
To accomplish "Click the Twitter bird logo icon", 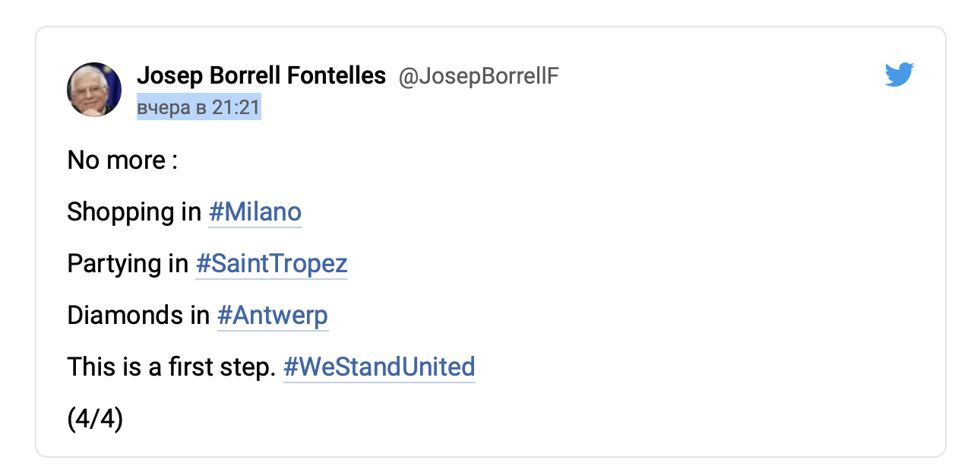I will (899, 75).
